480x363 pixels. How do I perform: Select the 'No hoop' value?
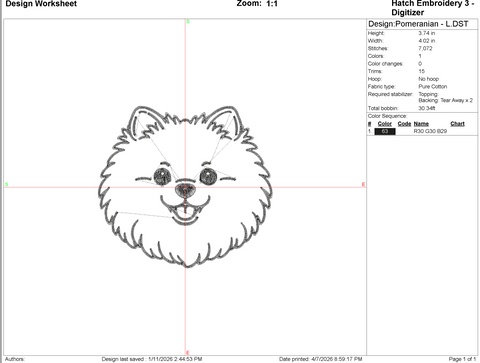click(x=429, y=79)
